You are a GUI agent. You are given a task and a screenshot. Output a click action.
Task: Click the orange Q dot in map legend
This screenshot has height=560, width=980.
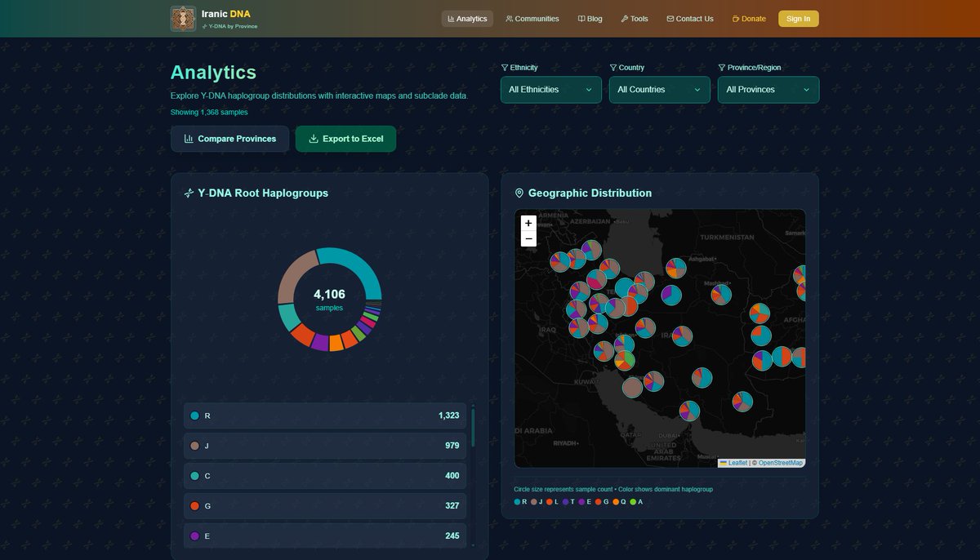616,501
